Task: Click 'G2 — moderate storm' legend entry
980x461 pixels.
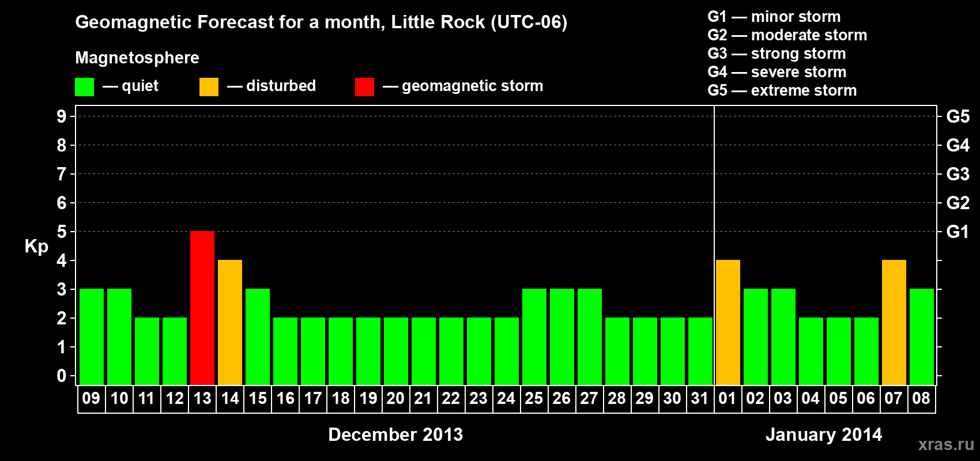Action: [x=787, y=35]
